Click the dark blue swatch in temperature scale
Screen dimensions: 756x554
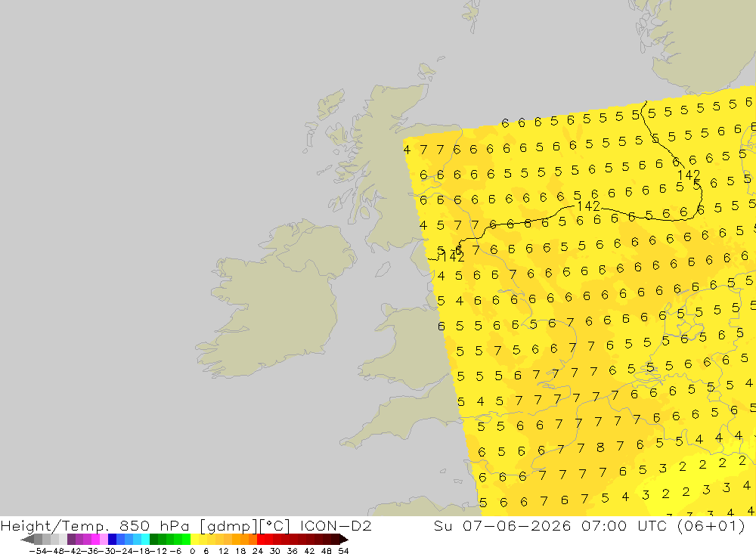point(112,540)
